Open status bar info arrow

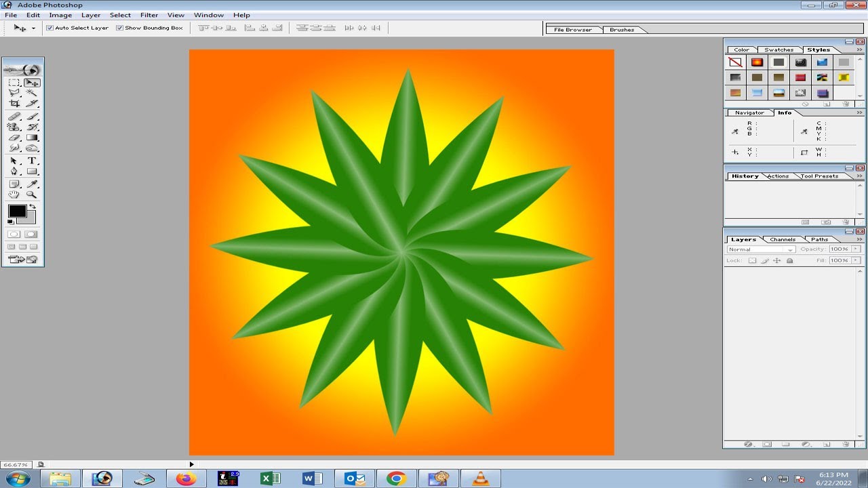tap(191, 464)
